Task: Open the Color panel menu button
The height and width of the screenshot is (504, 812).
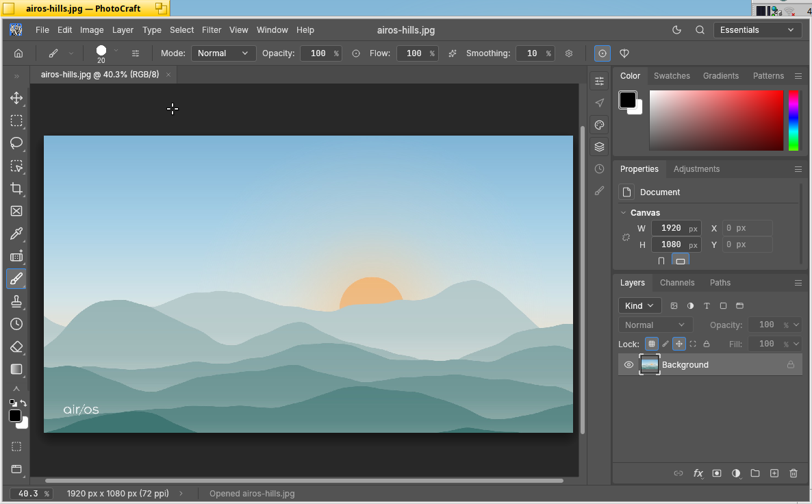Action: coord(798,76)
